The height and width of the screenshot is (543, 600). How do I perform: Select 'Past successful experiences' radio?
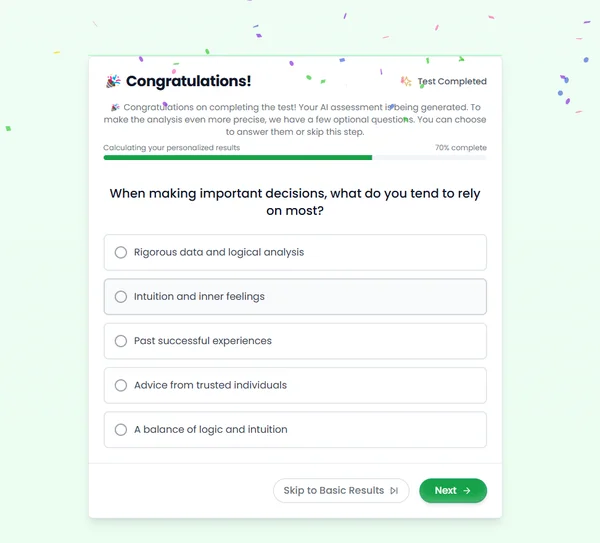coord(121,341)
